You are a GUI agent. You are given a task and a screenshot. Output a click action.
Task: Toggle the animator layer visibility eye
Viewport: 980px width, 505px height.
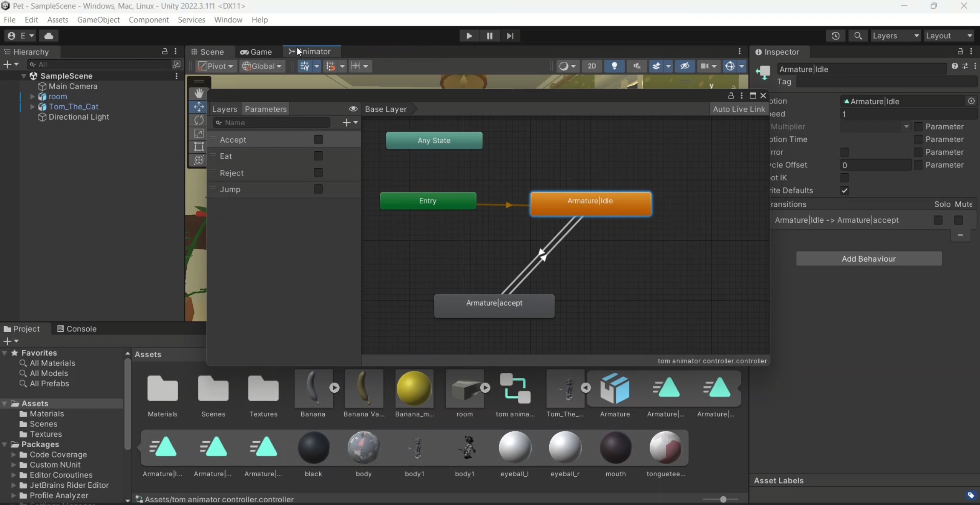[x=353, y=109]
